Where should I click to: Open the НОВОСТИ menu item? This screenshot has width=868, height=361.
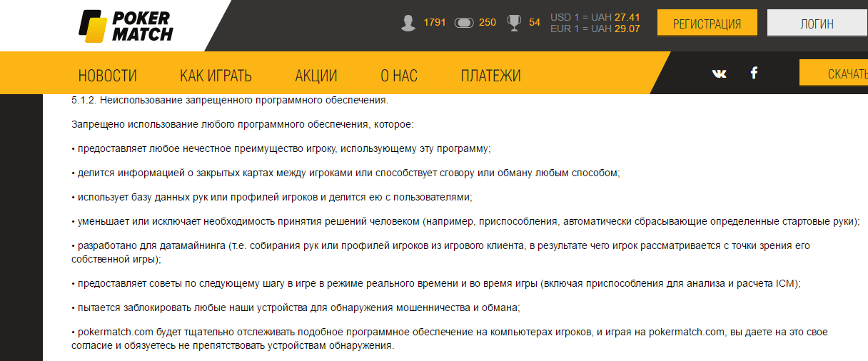tap(108, 76)
